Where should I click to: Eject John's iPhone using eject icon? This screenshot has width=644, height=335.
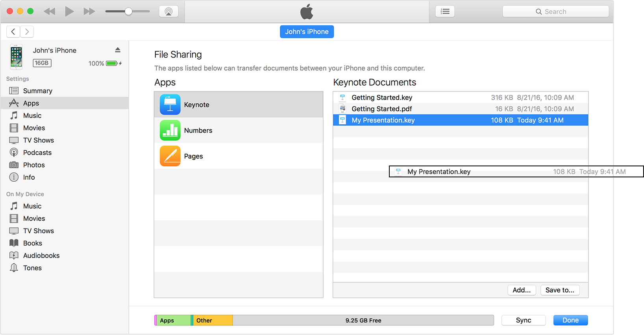[117, 50]
